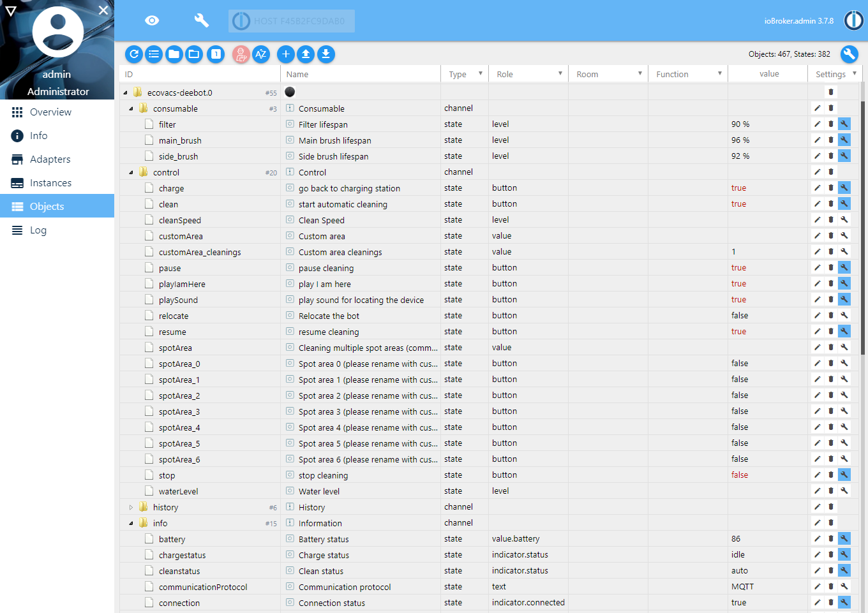Toggle visibility eye icon in header
Image resolution: width=868 pixels, height=613 pixels.
[152, 20]
